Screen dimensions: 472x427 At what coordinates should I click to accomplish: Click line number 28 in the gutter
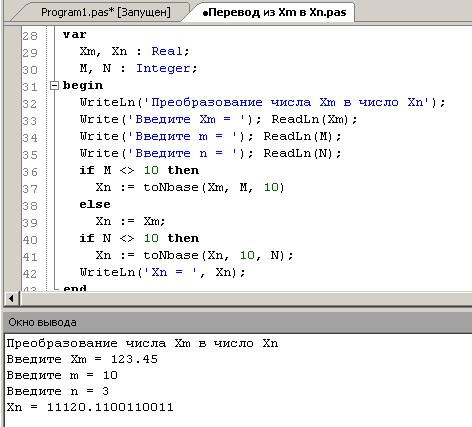30,36
